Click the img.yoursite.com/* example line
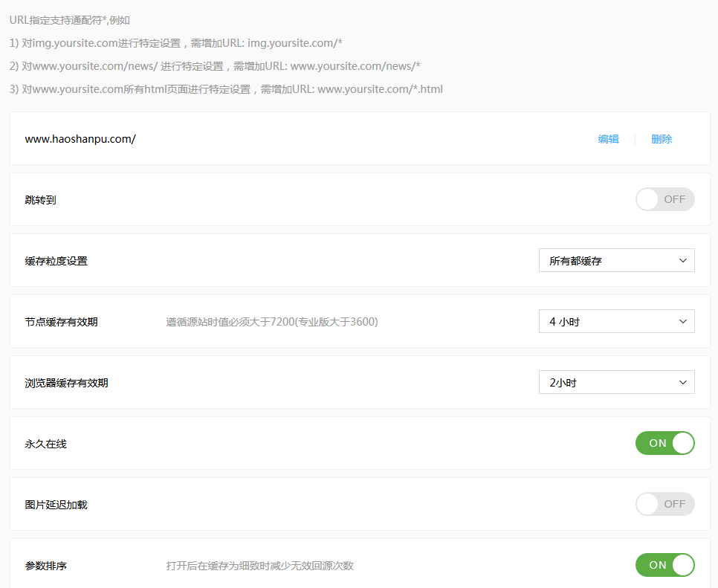The height and width of the screenshot is (588, 718). pos(176,42)
